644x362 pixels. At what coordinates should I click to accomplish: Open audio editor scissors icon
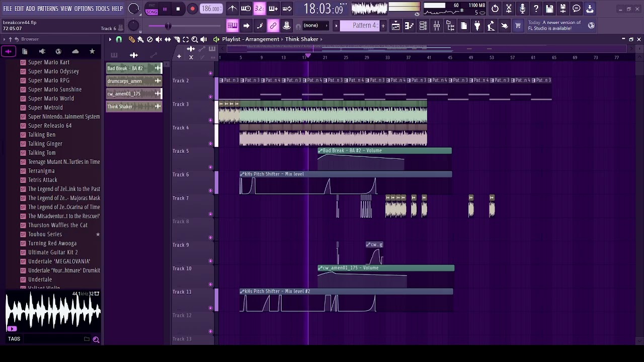(x=509, y=9)
